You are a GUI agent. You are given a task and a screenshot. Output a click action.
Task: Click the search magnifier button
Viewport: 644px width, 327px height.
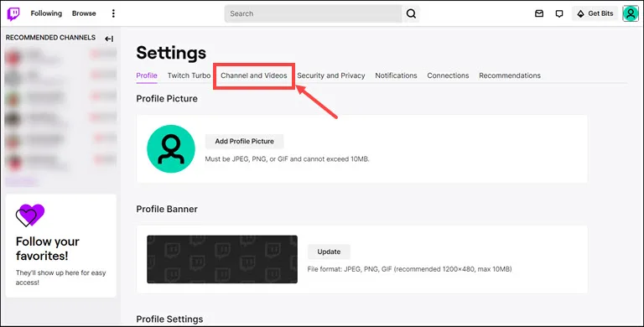point(411,13)
